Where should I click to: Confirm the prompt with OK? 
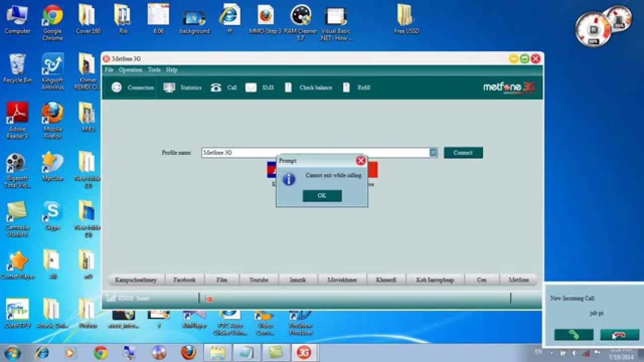pos(322,196)
